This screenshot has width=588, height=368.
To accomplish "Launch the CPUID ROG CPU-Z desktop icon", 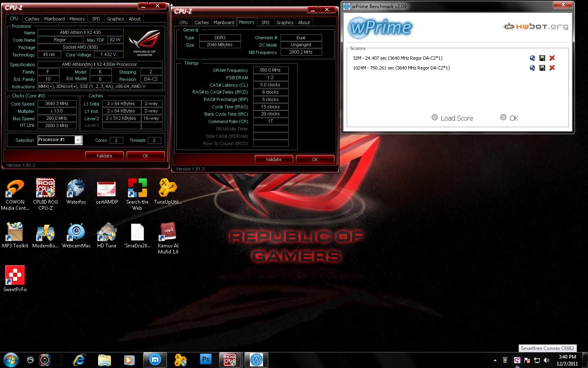I will tap(45, 195).
